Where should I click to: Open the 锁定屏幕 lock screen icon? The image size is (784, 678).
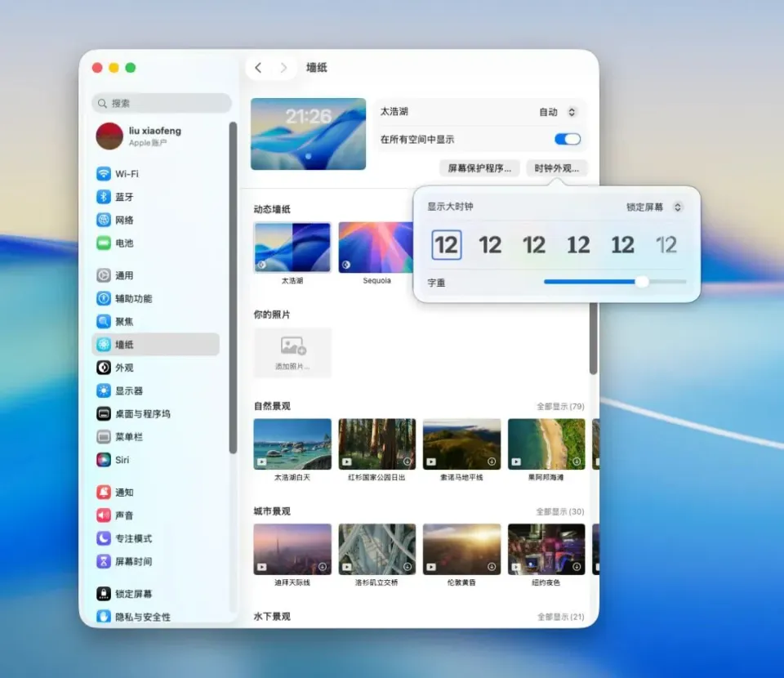(104, 594)
